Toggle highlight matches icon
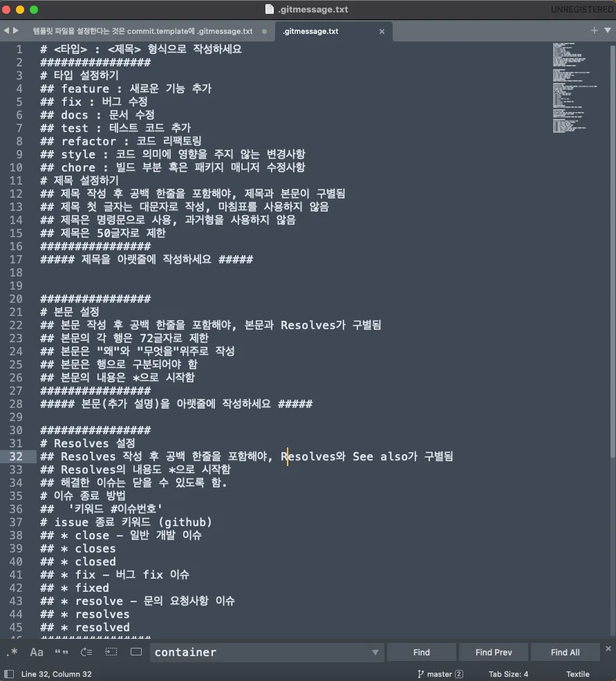This screenshot has width=616, height=681. tap(136, 652)
